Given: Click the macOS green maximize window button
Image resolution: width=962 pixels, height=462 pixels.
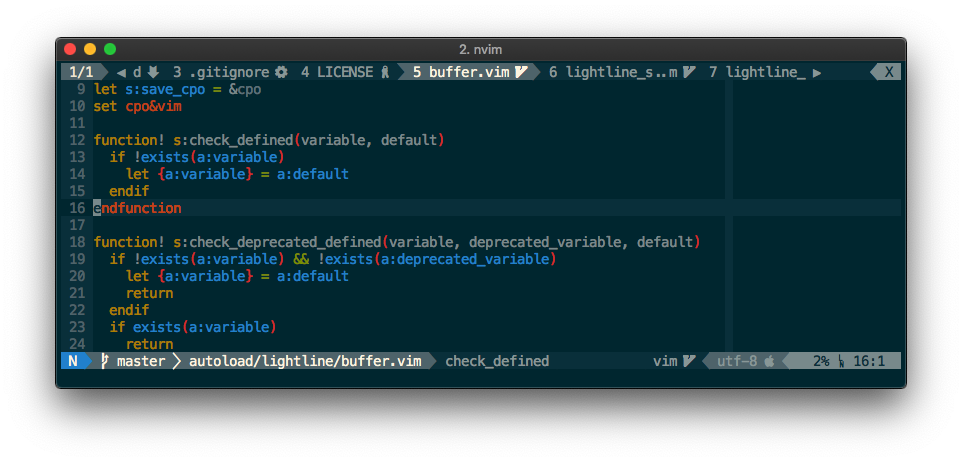Looking at the screenshot, I should click(x=110, y=48).
